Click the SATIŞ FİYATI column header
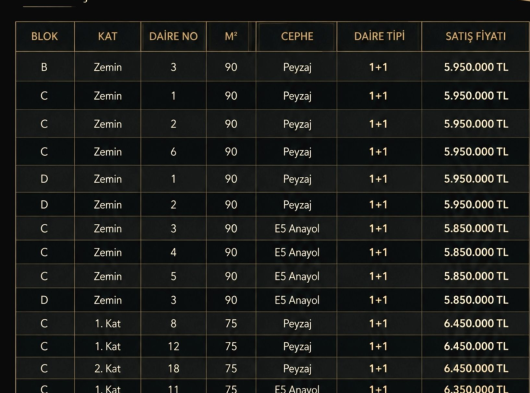The image size is (530, 393). tap(476, 36)
